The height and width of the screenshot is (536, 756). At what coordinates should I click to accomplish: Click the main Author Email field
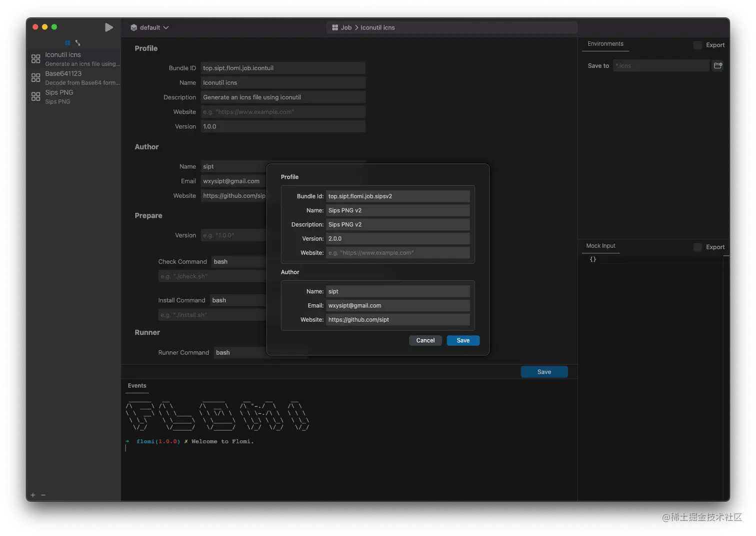pyautogui.click(x=233, y=181)
